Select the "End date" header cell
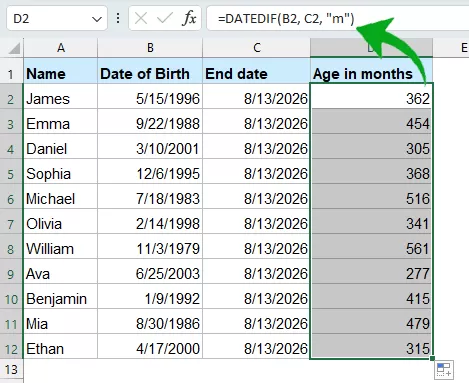Viewport: 469px width, 383px height. point(256,71)
